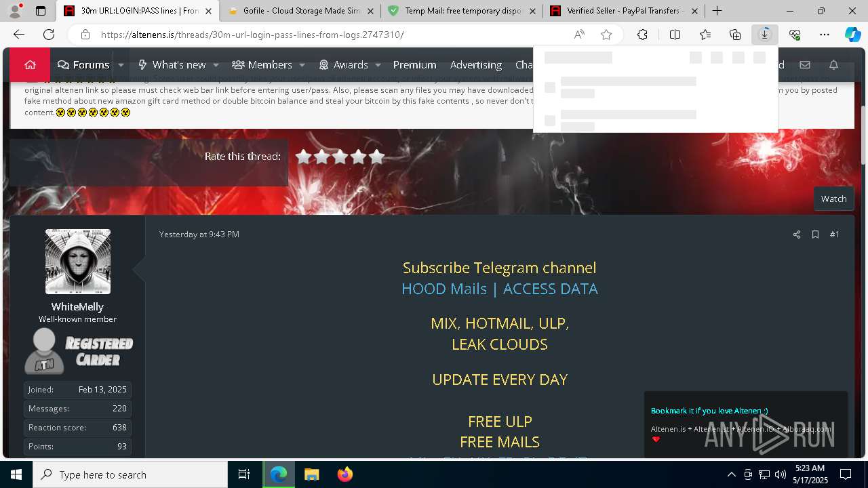Rate thread with fifth star
Viewport: 868px width, 488px height.
pyautogui.click(x=376, y=157)
